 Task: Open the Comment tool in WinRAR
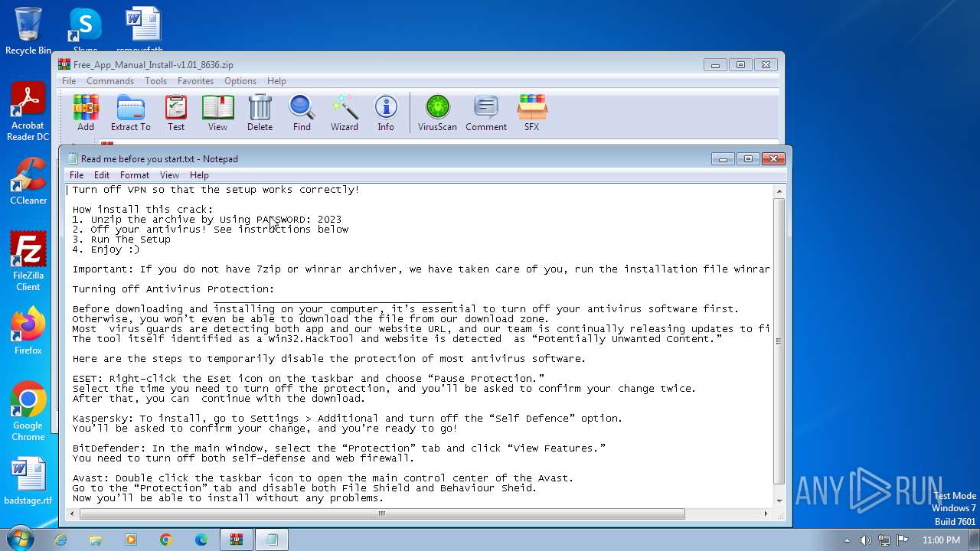(486, 112)
